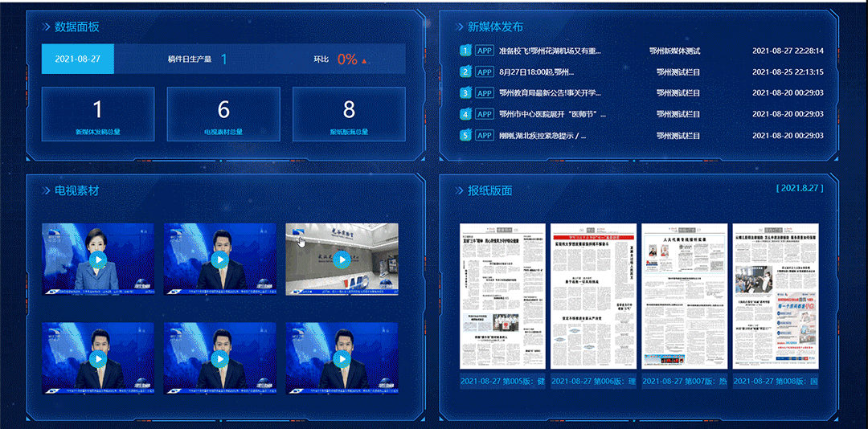Click timestamp 2021-08-27 22:28:14
This screenshot has height=429, width=868.
coord(788,51)
